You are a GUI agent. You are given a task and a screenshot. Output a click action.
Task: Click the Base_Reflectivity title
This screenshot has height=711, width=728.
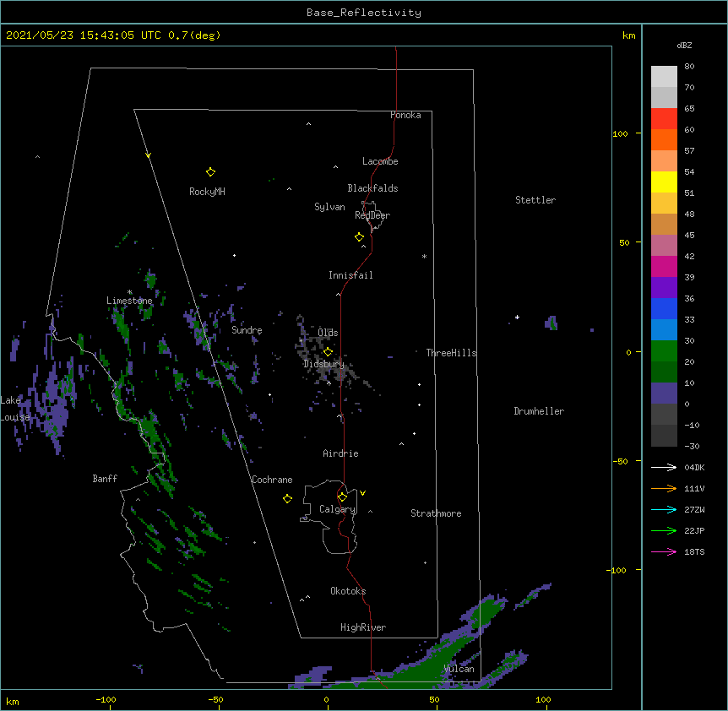[x=364, y=13]
